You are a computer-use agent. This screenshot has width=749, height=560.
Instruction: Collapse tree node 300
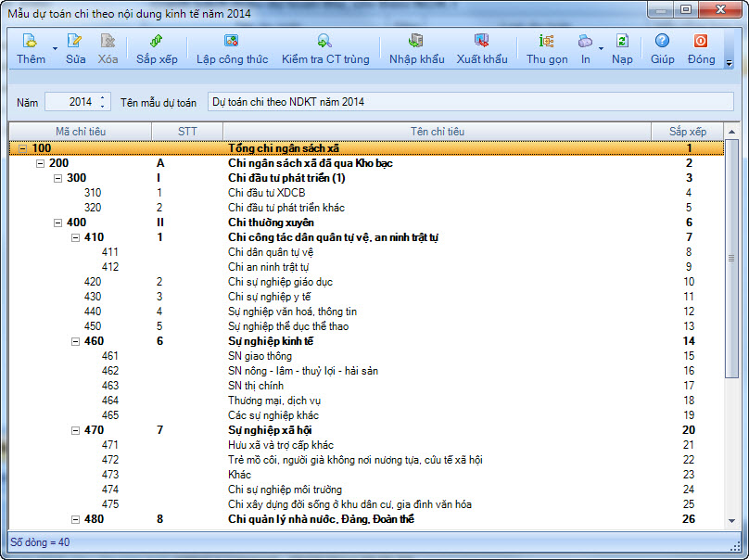57,178
